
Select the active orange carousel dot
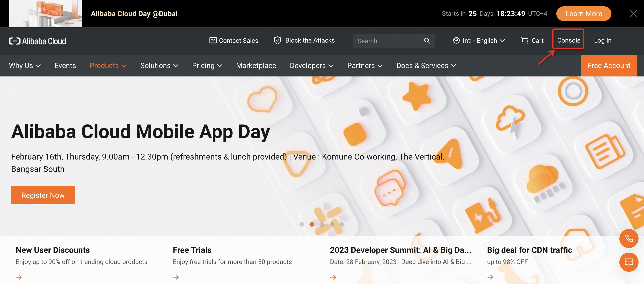point(312,224)
